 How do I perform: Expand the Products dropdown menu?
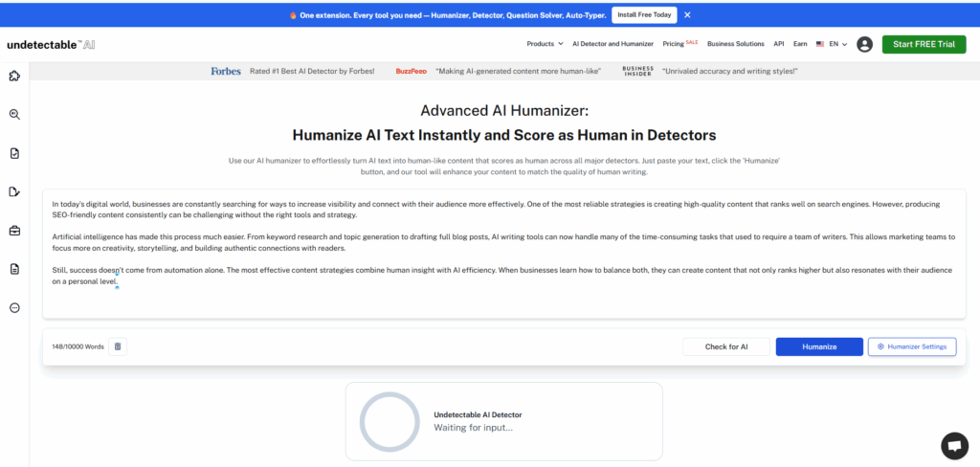(544, 44)
